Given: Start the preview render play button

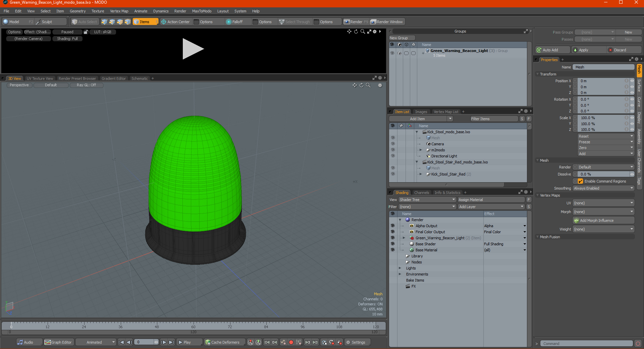Looking at the screenshot, I should coord(193,49).
